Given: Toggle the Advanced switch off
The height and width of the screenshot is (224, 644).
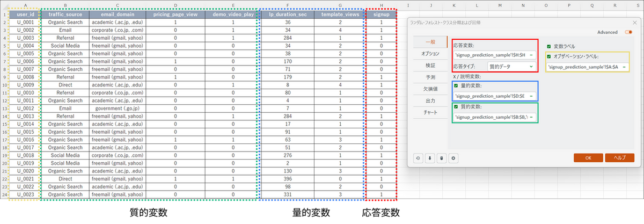Looking at the screenshot, I should coord(628,32).
